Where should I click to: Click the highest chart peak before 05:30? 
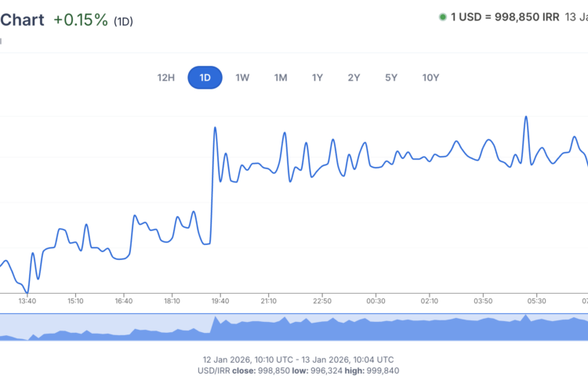(x=525, y=117)
